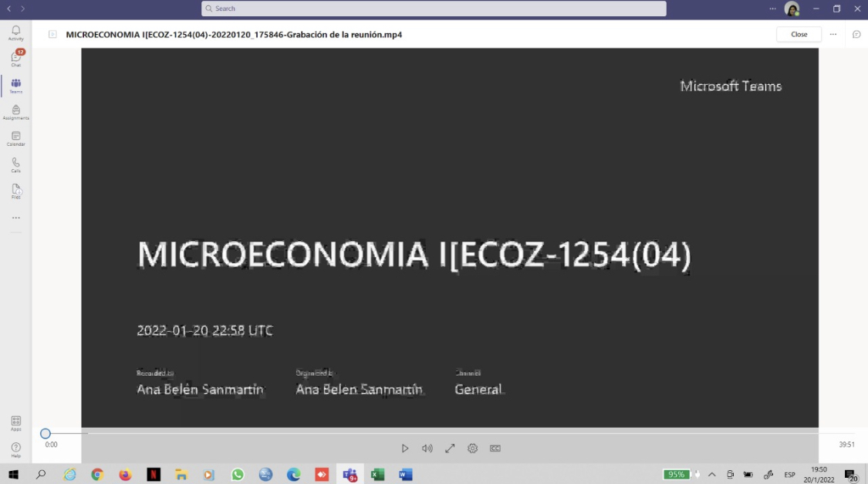868x484 pixels.
Task: Open Settings and more menu in title bar
Action: click(772, 8)
